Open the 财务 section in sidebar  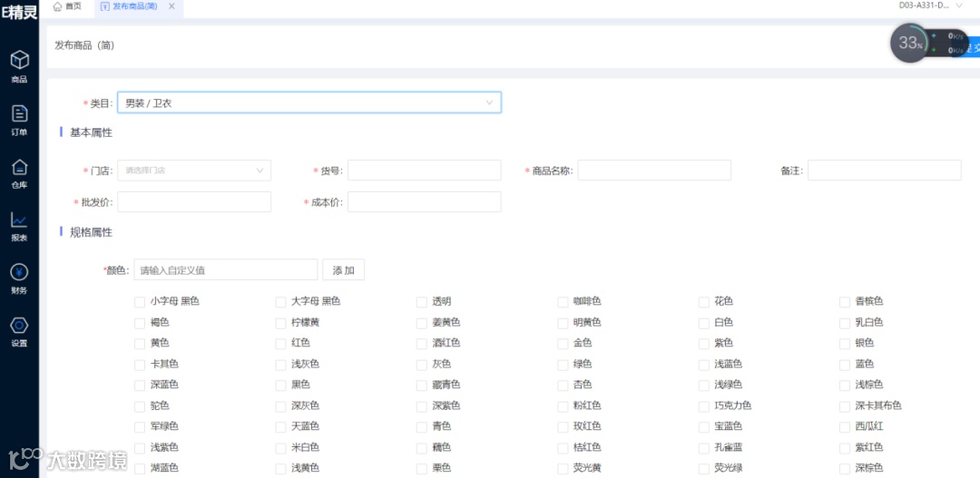click(19, 278)
